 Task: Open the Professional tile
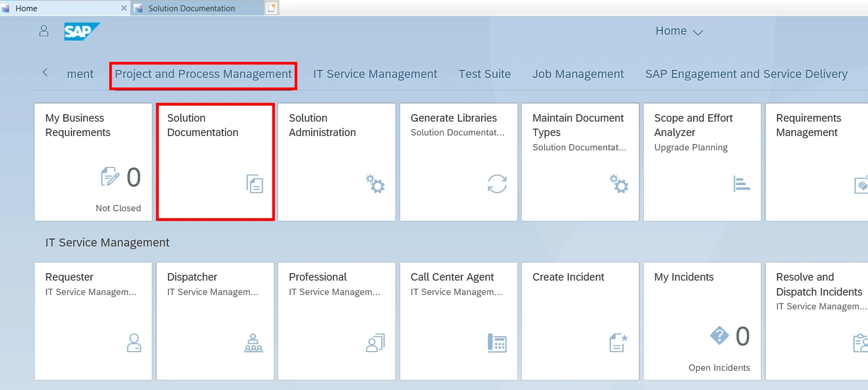click(337, 321)
